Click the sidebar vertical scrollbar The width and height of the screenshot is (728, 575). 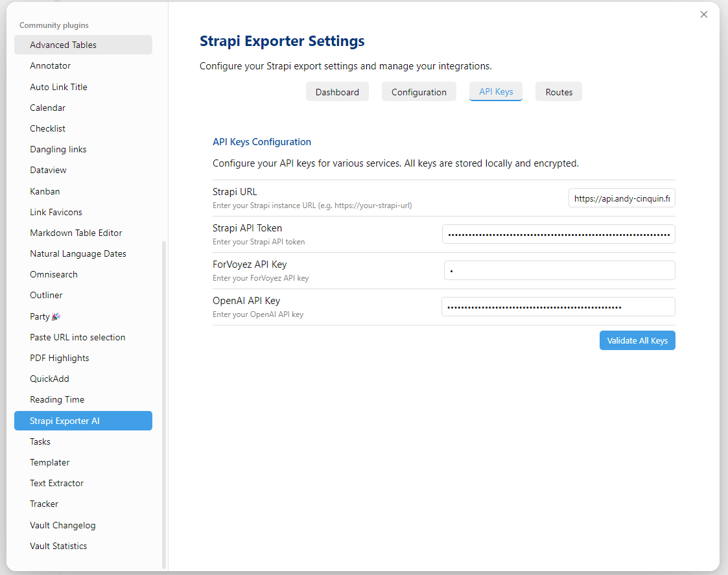tap(164, 402)
